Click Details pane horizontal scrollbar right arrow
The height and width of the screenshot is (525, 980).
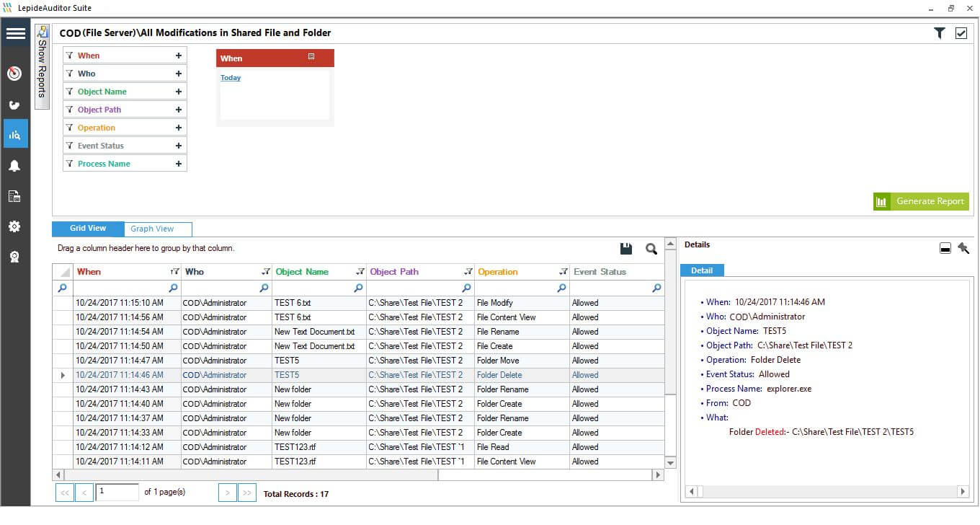[x=963, y=491]
